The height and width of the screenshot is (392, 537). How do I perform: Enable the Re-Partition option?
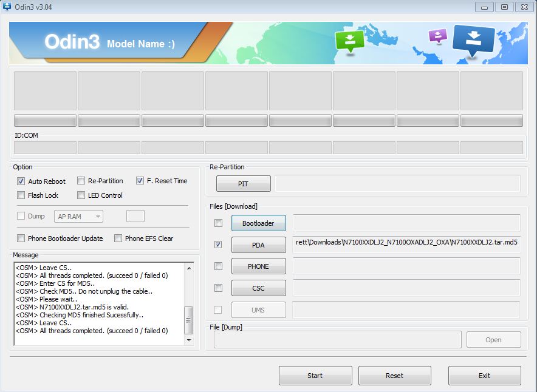click(x=81, y=181)
